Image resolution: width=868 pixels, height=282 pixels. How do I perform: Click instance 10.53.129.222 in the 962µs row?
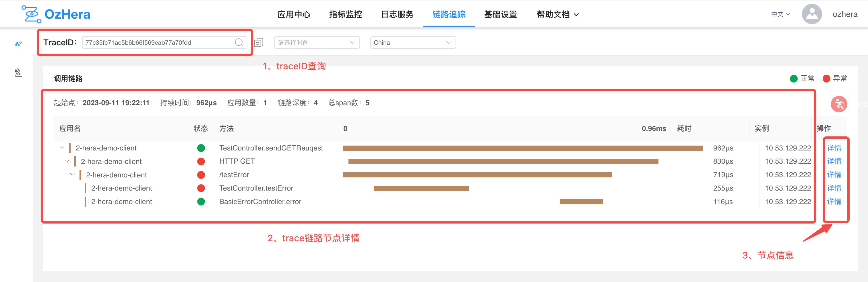[788, 148]
